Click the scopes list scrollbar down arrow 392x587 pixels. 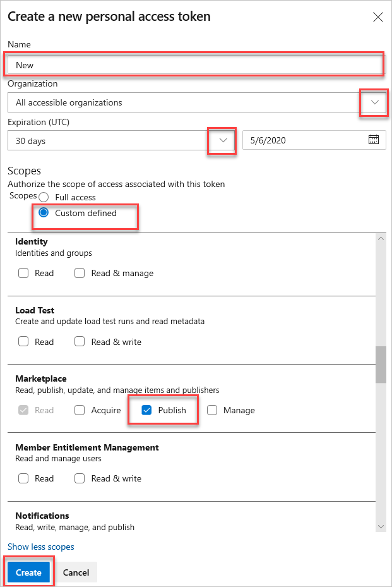pyautogui.click(x=381, y=526)
